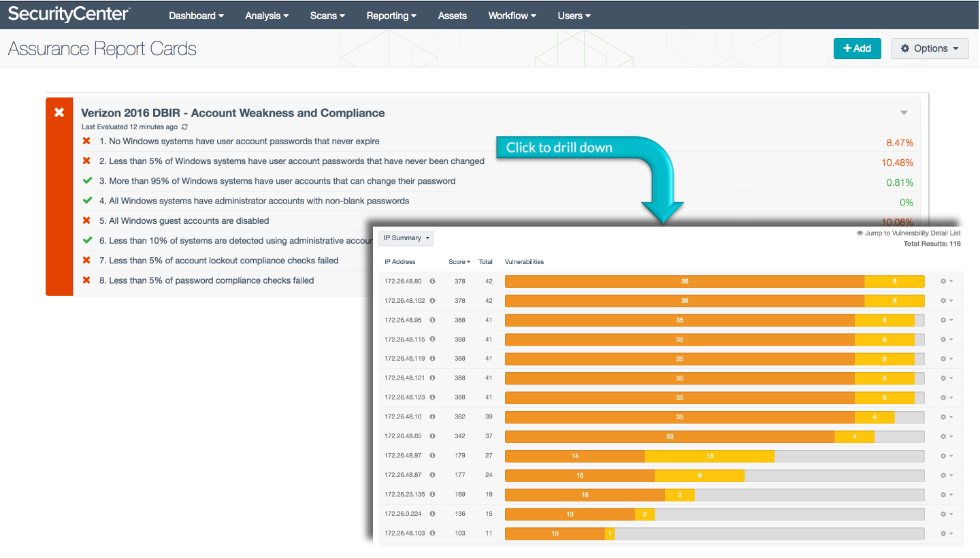980x558 pixels.
Task: Click info icon next to 172.26.48.80
Action: click(432, 281)
